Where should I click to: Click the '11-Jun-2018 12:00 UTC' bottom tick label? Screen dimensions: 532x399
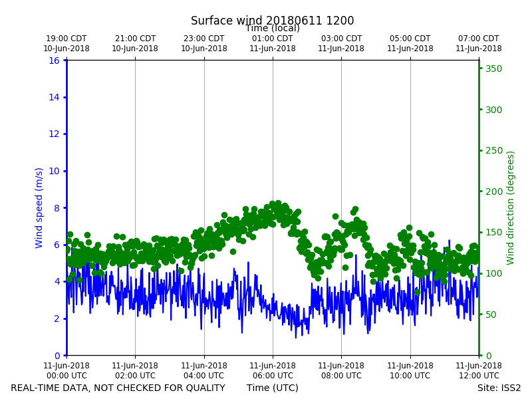[479, 370]
